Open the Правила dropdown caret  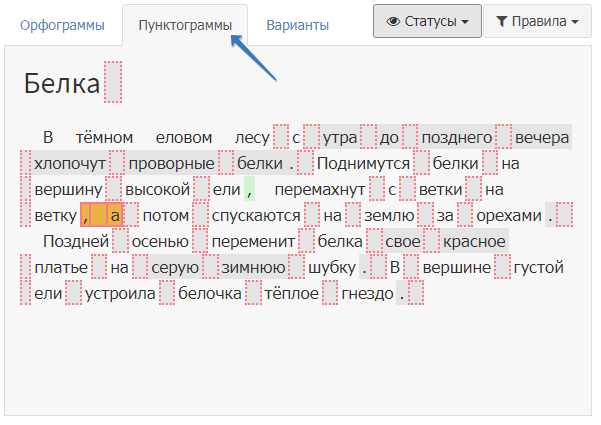pos(574,22)
